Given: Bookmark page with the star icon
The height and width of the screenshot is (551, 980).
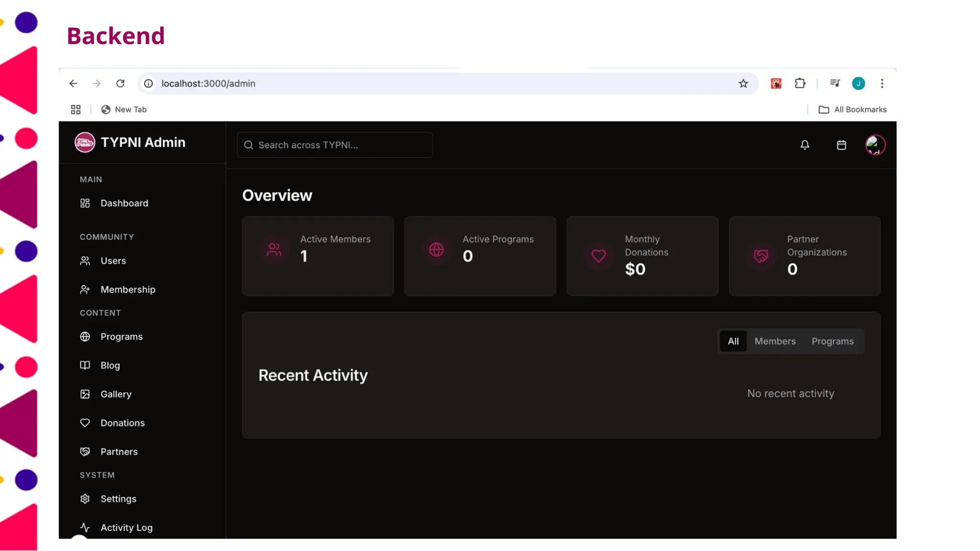Looking at the screenshot, I should pos(743,84).
